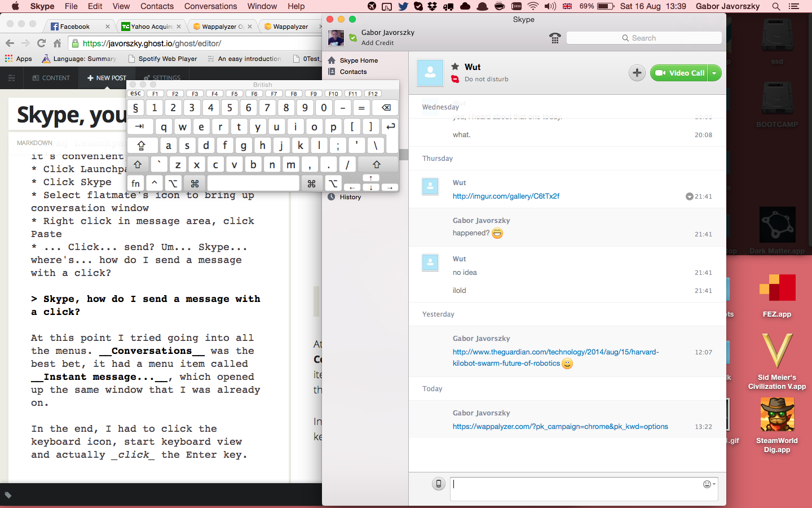Click the Chrome home icon
This screenshot has height=508, width=812.
click(57, 43)
